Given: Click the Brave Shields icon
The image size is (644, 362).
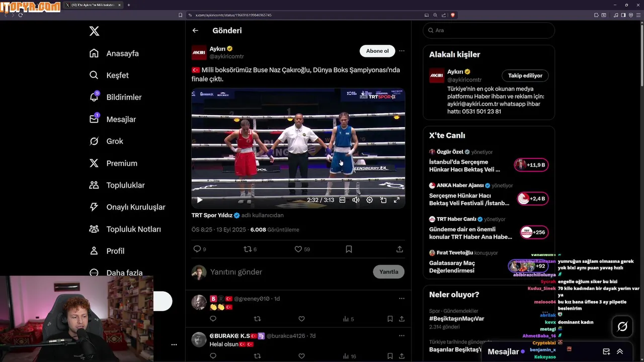Looking at the screenshot, I should point(453,15).
